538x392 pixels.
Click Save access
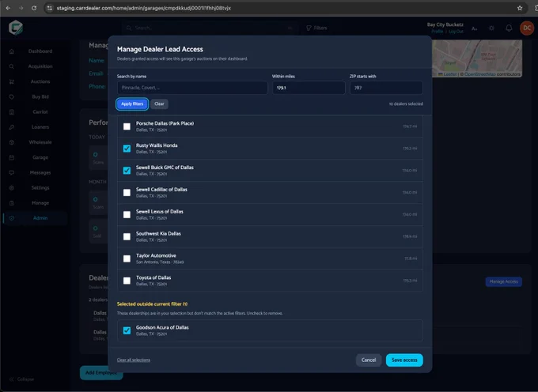[404, 360]
